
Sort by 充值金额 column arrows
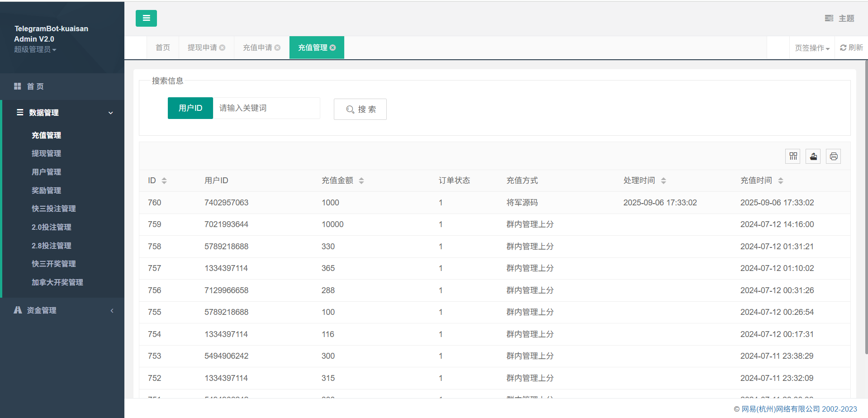[x=361, y=181]
